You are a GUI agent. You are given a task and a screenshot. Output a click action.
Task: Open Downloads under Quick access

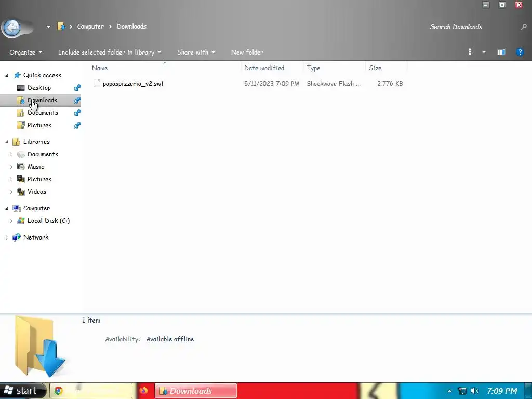(x=42, y=100)
